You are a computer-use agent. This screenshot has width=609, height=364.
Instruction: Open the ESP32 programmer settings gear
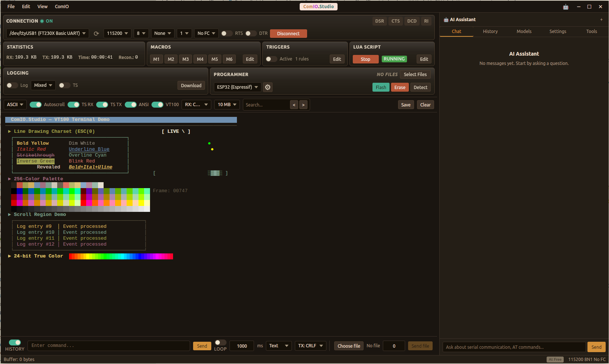[x=268, y=87]
